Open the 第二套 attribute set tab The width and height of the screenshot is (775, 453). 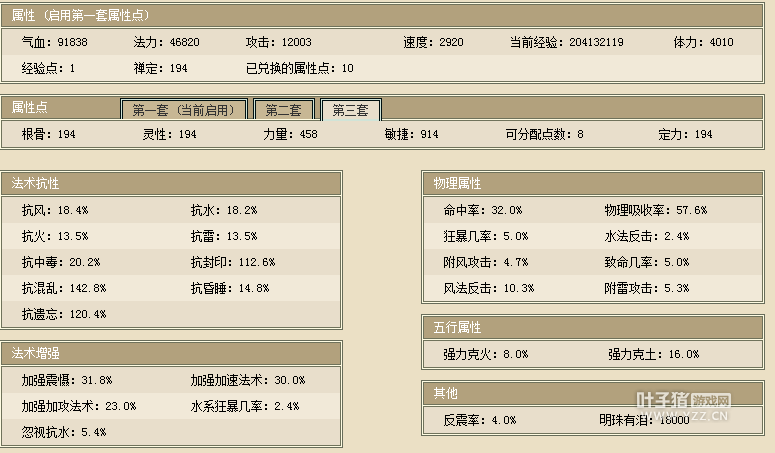coord(283,110)
